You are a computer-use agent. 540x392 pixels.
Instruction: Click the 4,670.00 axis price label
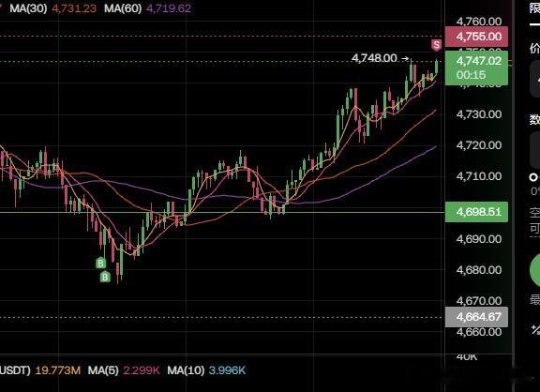point(479,301)
